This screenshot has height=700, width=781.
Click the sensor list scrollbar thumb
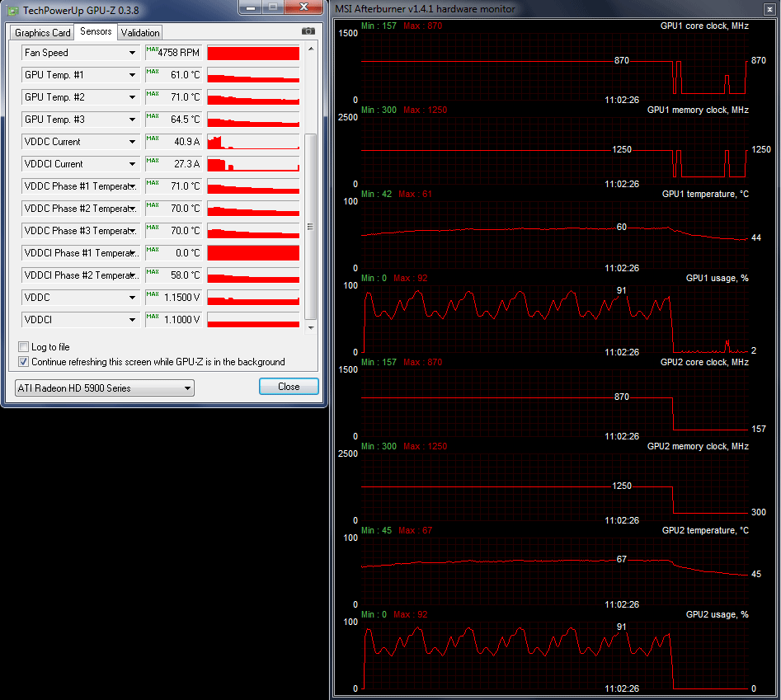pyautogui.click(x=310, y=227)
